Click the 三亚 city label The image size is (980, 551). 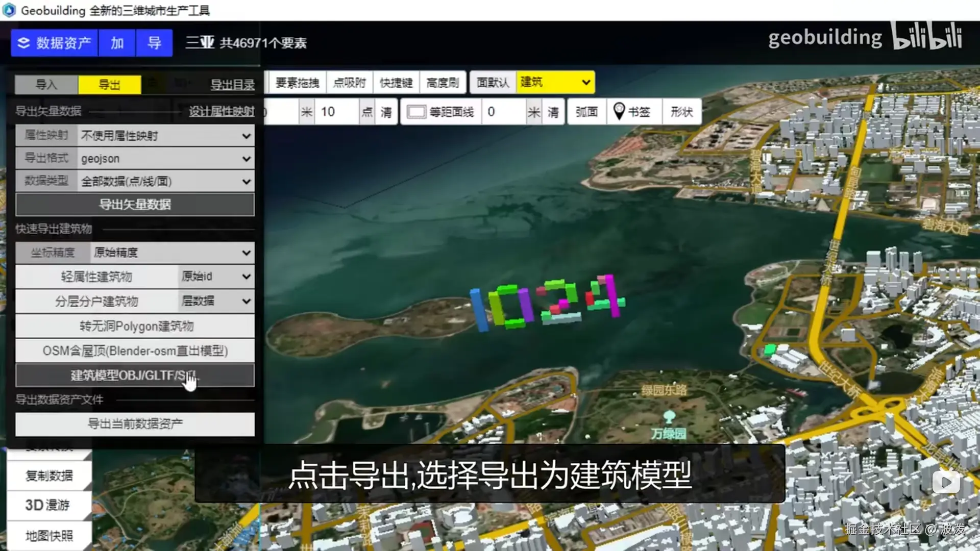[x=200, y=43]
